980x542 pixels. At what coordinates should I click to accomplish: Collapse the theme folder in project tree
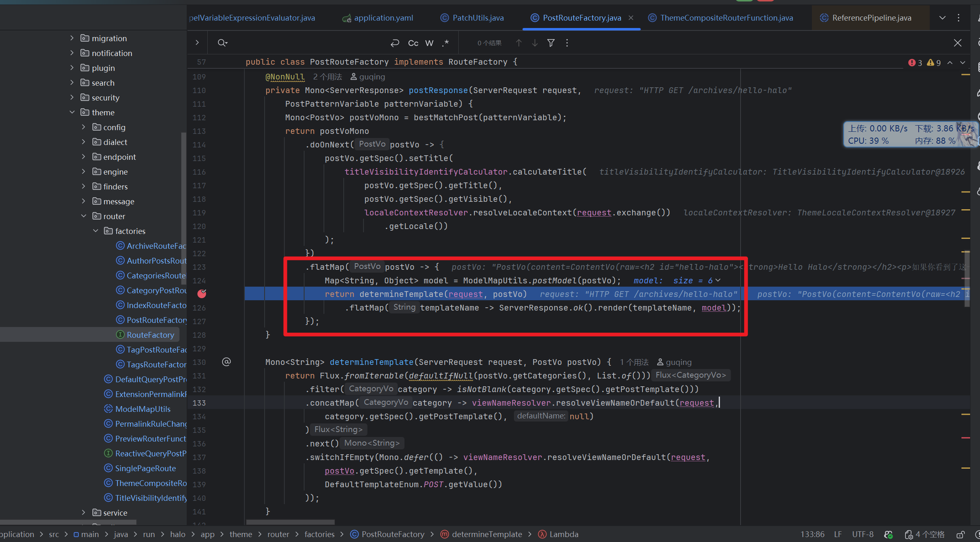pyautogui.click(x=72, y=112)
